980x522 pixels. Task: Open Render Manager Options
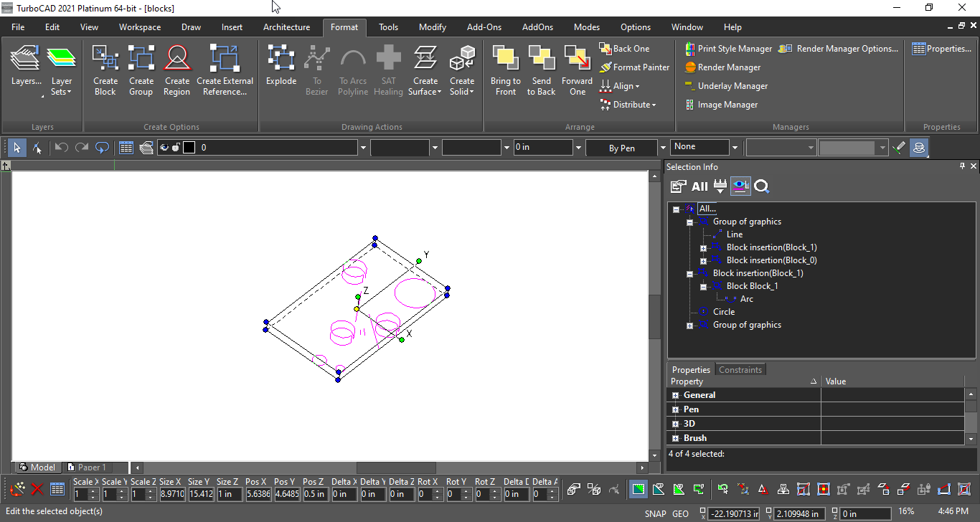(838, 49)
